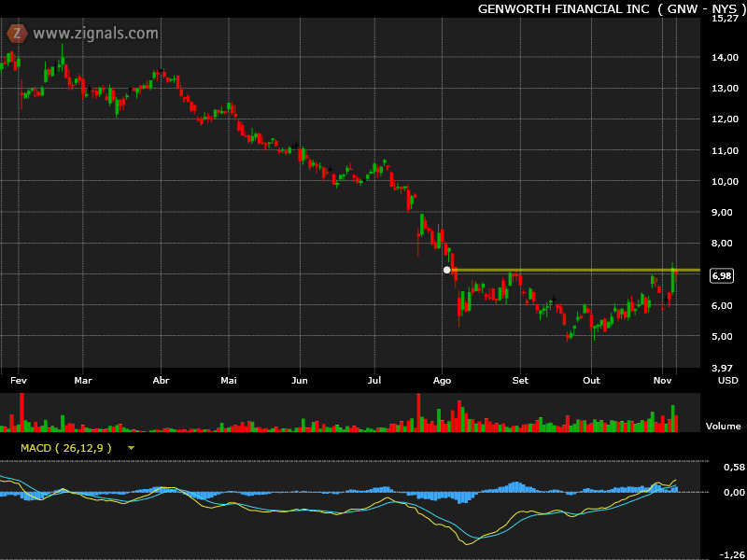Click the 'USD' currency label
747x560 pixels.
click(x=728, y=381)
